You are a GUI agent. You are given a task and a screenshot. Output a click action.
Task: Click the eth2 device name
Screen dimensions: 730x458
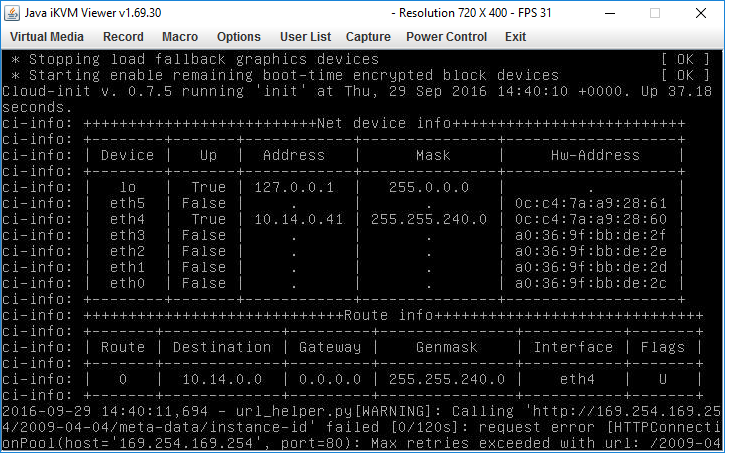(127, 251)
